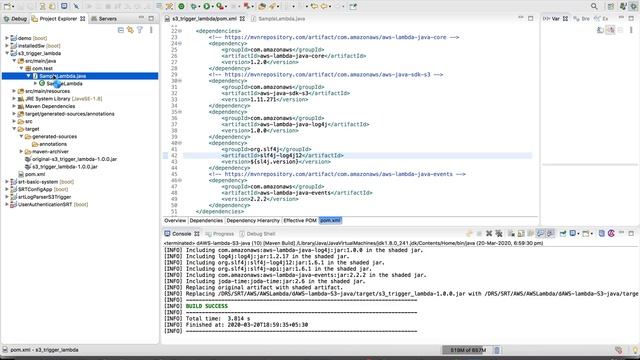Screen dimensions: 640x360
Task: Open the search magnifier in top toolbar
Action: click(594, 7)
